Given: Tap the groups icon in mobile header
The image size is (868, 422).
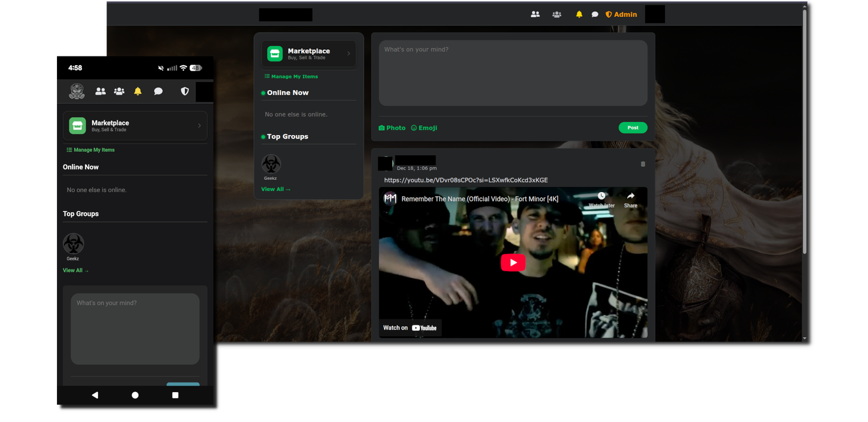Looking at the screenshot, I should click(119, 91).
